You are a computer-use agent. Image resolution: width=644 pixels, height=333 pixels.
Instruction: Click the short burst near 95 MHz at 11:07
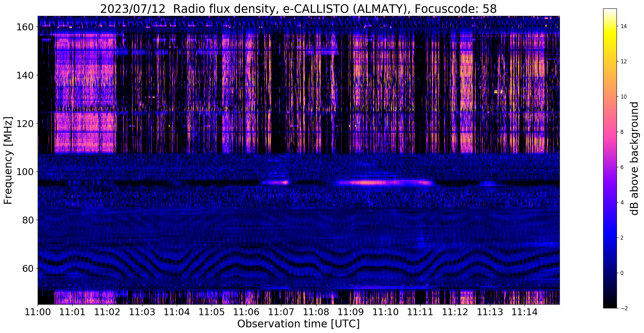click(x=276, y=183)
